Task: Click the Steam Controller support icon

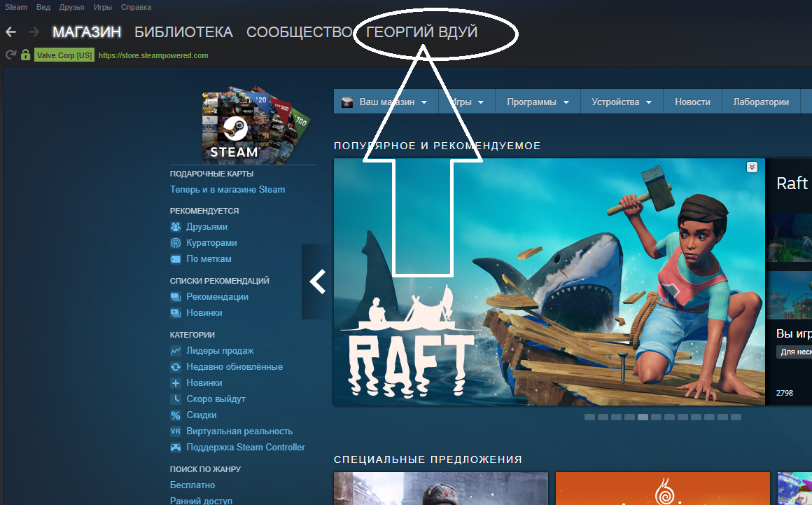Action: pos(176,448)
